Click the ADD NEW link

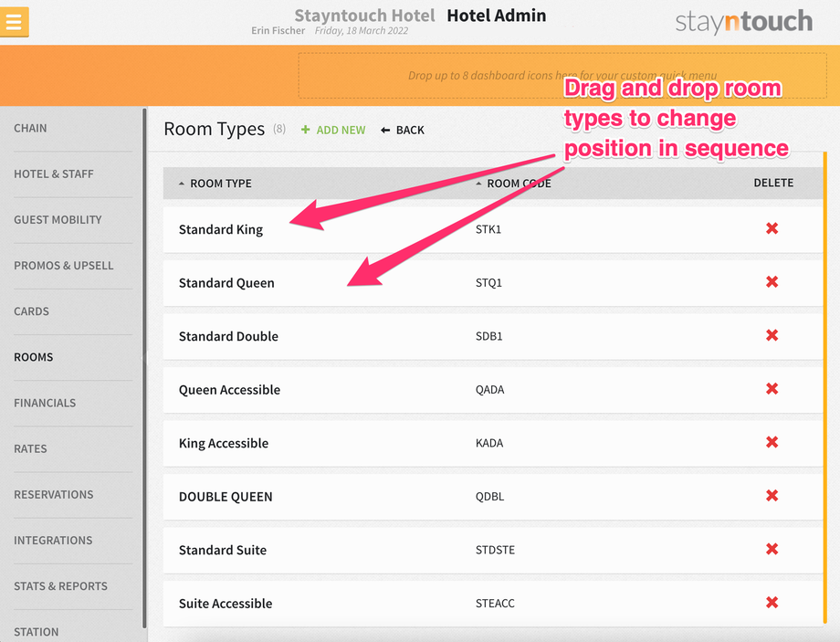341,131
